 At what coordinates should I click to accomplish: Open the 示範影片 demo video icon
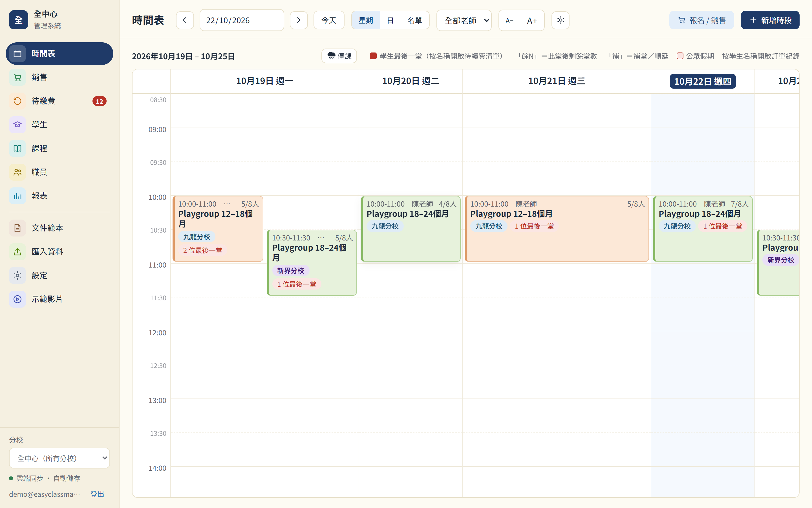17,299
